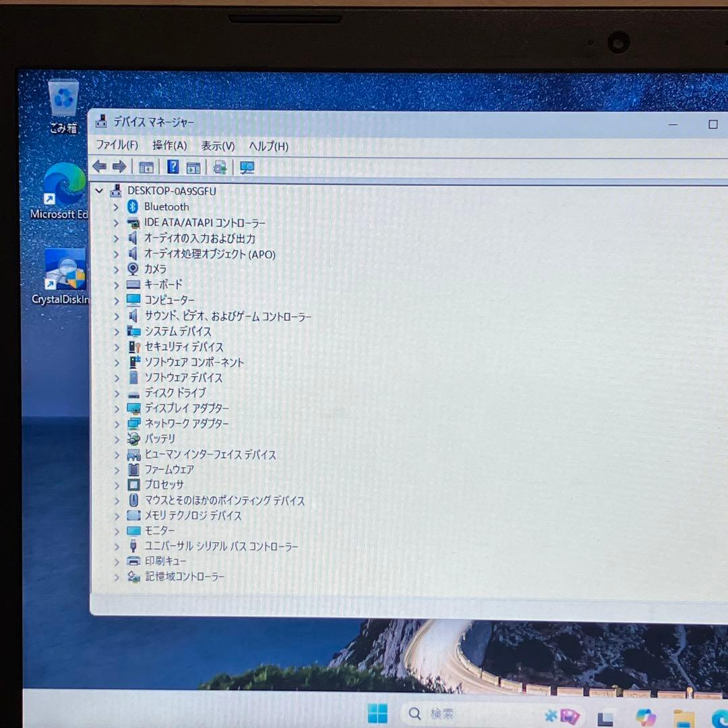Open Copilot from the taskbar
This screenshot has height=728, width=728.
645,716
